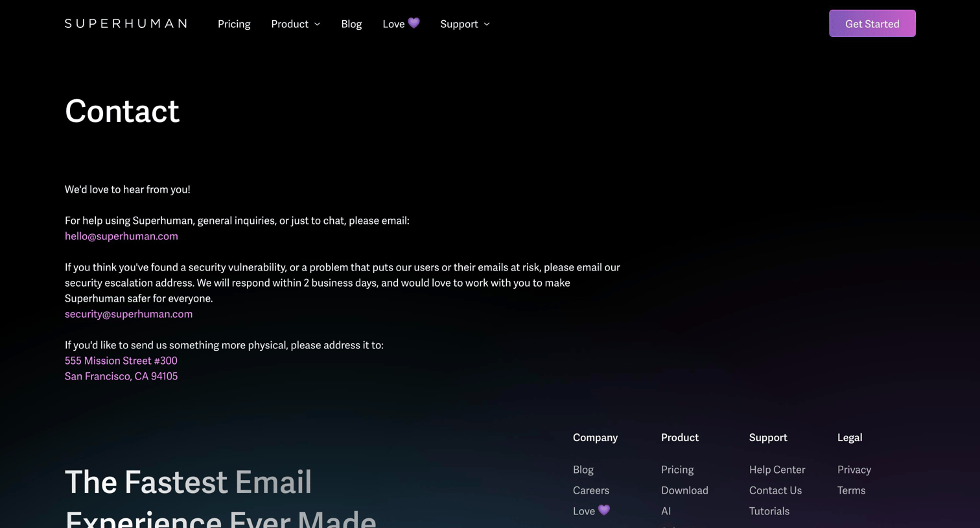
Task: Click the Contact Us footer link
Action: coord(775,490)
